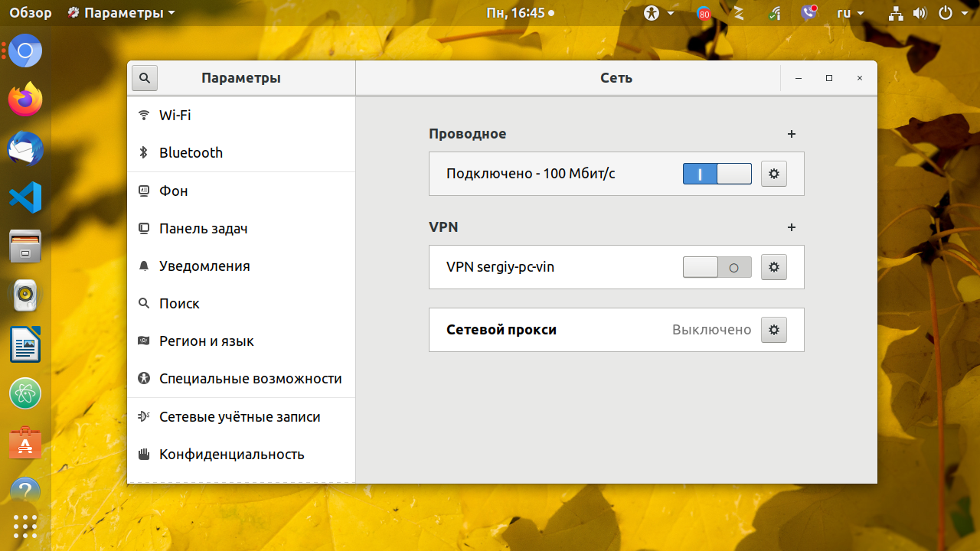Add a new VPN connection

point(792,227)
